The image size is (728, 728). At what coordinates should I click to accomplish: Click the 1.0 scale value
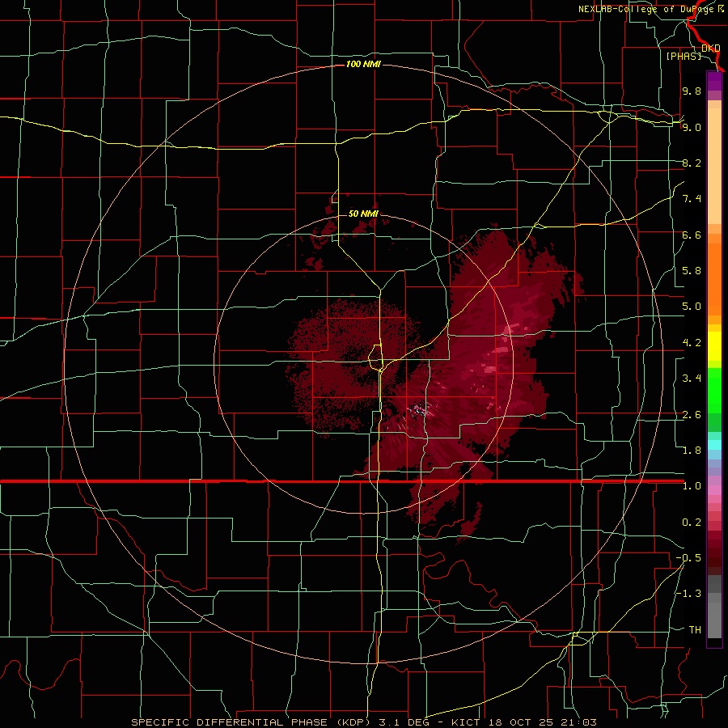(x=692, y=486)
